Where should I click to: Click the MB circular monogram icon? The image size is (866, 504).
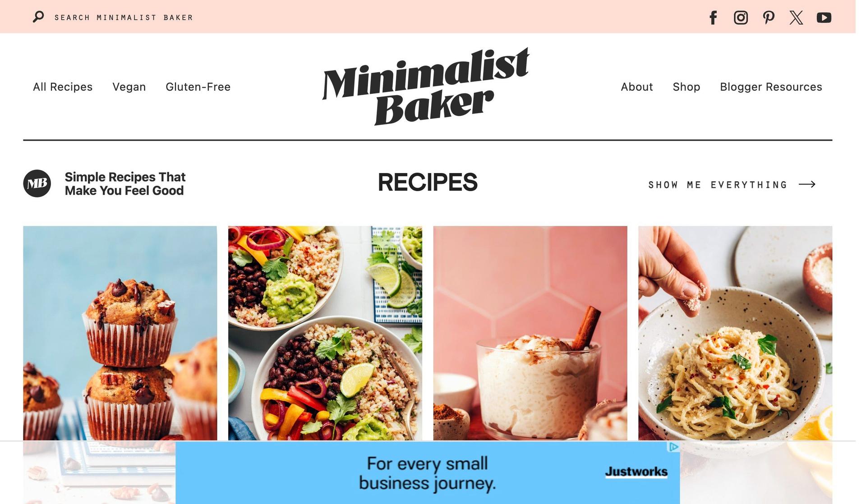(37, 183)
